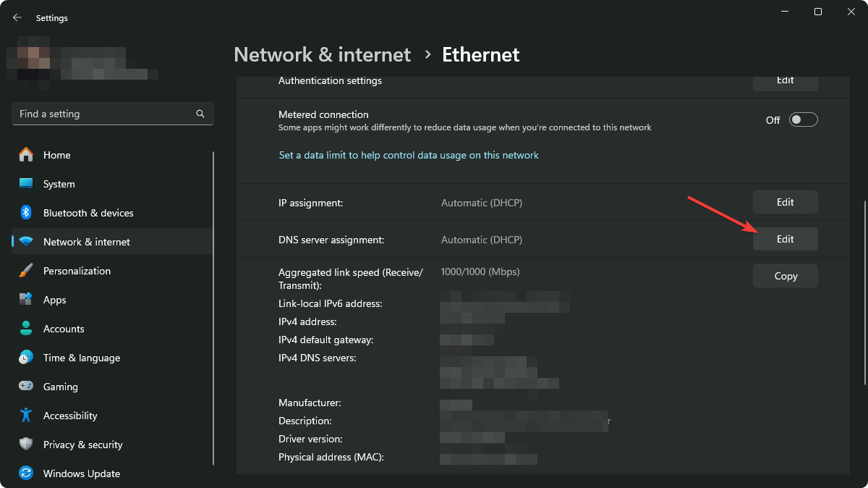Edit the IP assignment setting
868x488 pixels.
point(786,202)
